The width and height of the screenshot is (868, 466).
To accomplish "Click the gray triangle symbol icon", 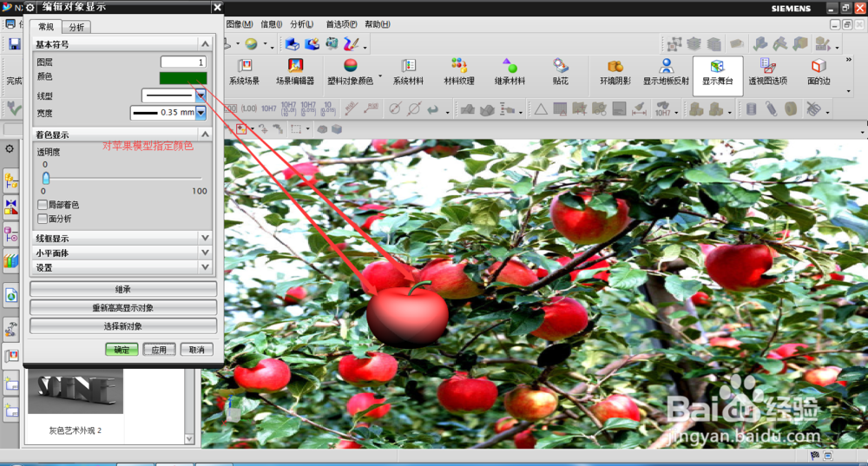I will pyautogui.click(x=540, y=109).
